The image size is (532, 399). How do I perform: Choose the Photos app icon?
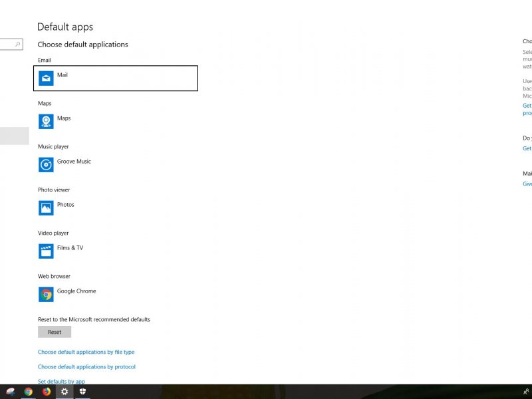coord(46,208)
